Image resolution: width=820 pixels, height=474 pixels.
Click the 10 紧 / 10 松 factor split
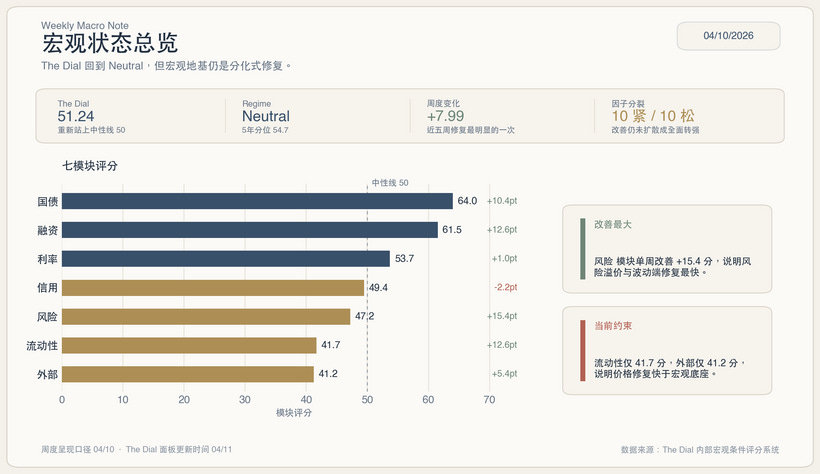coord(653,116)
